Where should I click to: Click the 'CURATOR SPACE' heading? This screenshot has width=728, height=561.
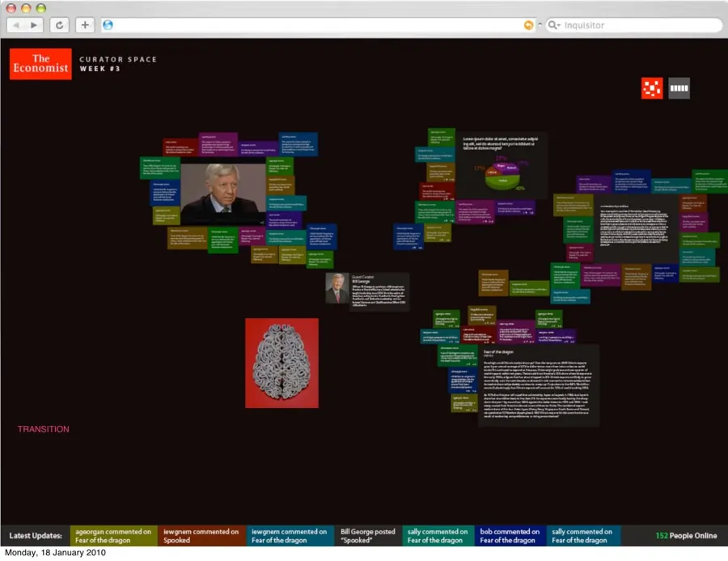point(118,59)
